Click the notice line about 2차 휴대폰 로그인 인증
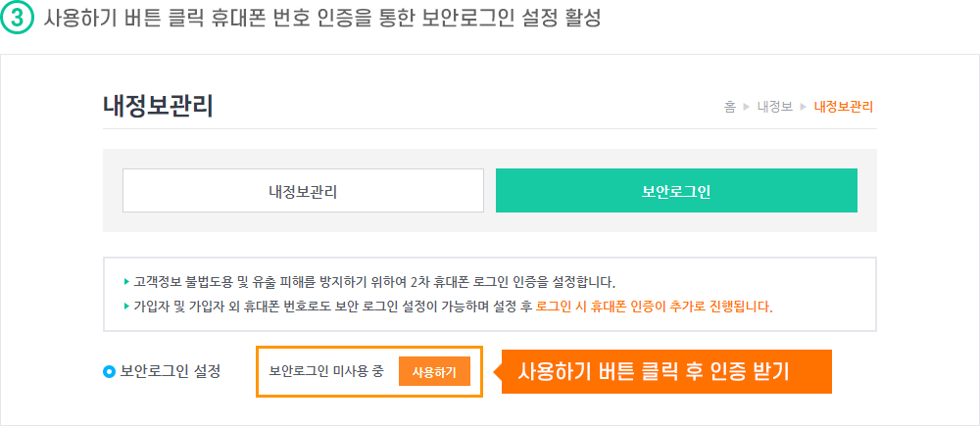The height and width of the screenshot is (426, 980). click(374, 282)
